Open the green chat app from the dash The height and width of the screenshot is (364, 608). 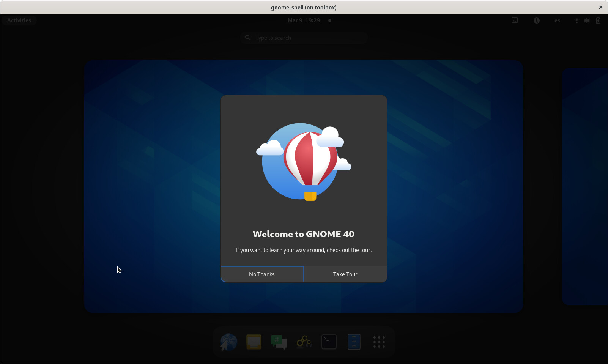pyautogui.click(x=279, y=342)
